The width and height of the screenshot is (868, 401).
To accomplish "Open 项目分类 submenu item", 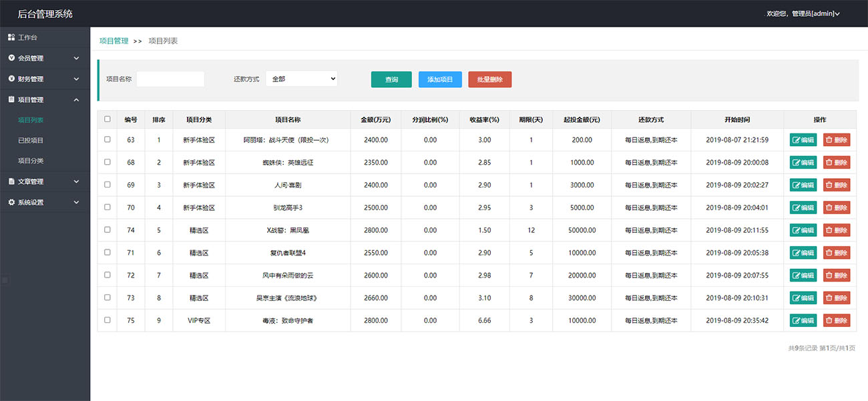I will click(x=31, y=161).
